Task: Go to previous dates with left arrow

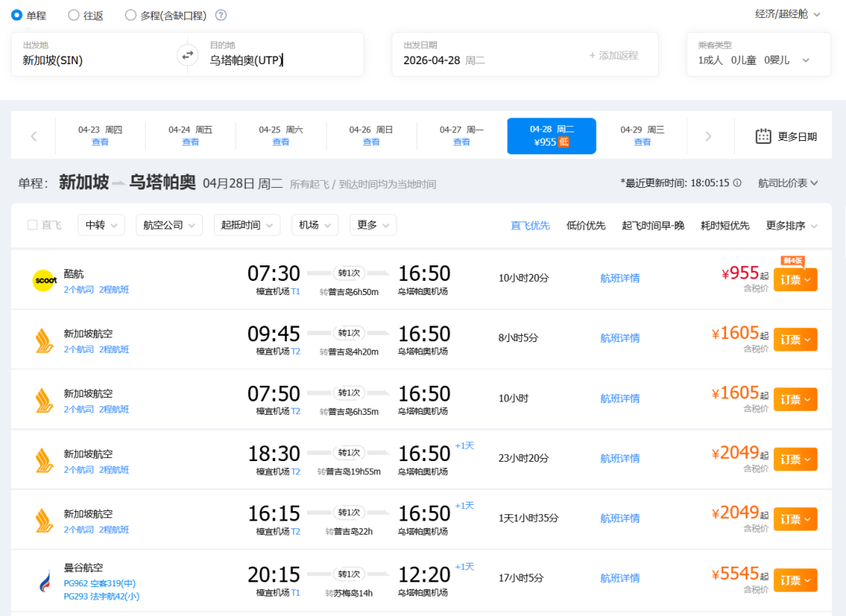Action: 34,136
